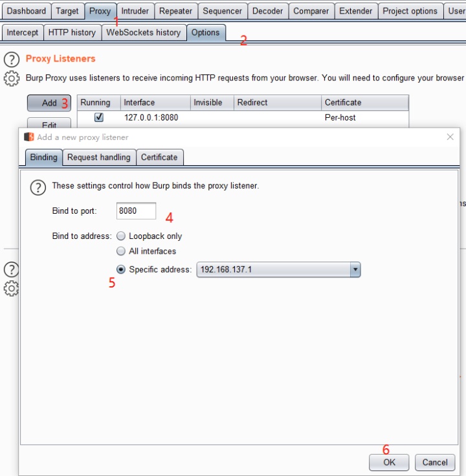466x476 pixels.
Task: Click the Bind to port field
Action: [136, 210]
